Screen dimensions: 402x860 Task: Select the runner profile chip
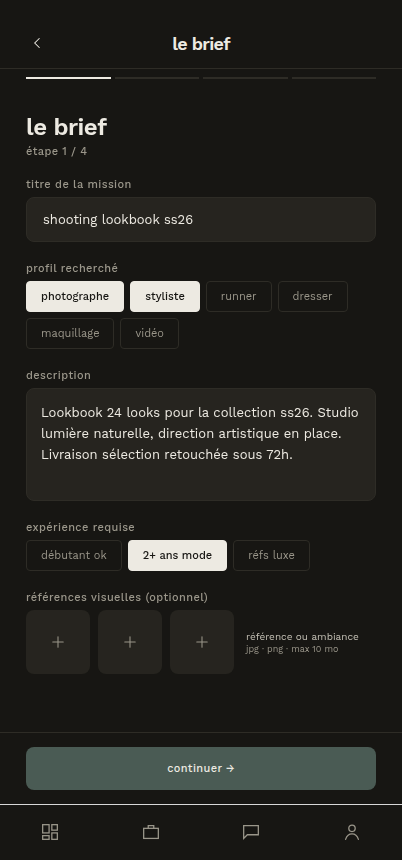click(239, 296)
